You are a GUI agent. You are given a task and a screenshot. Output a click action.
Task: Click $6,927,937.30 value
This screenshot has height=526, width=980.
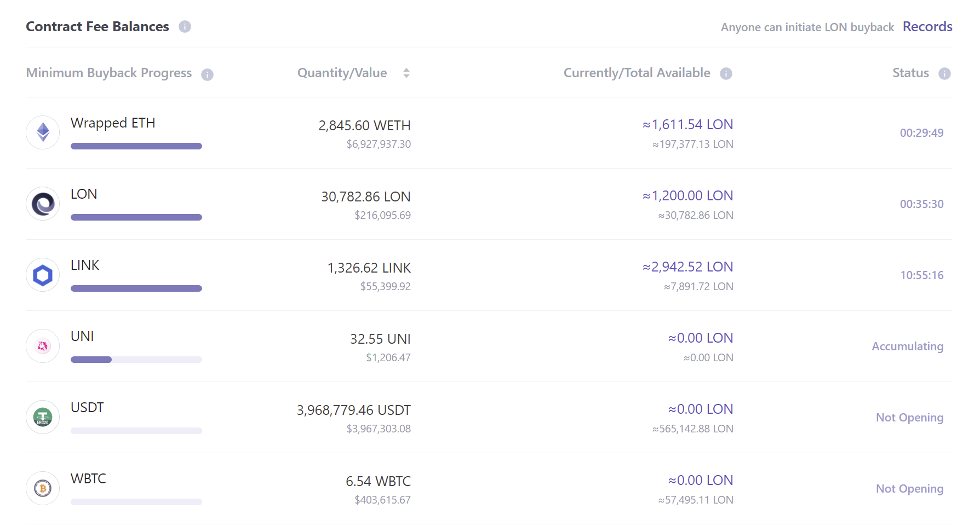[379, 144]
